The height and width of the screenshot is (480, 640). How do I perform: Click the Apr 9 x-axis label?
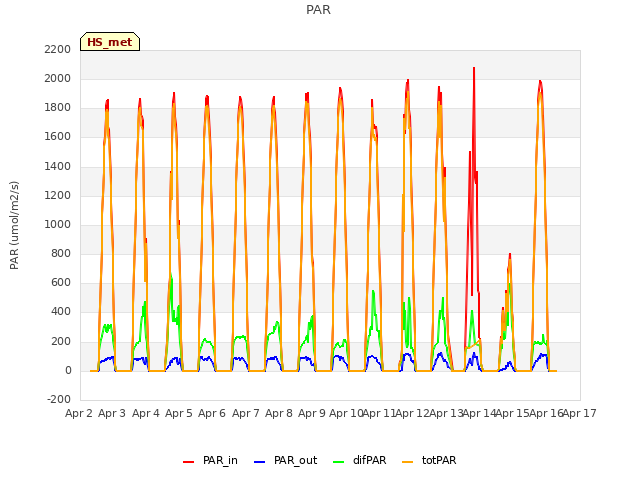point(312,413)
